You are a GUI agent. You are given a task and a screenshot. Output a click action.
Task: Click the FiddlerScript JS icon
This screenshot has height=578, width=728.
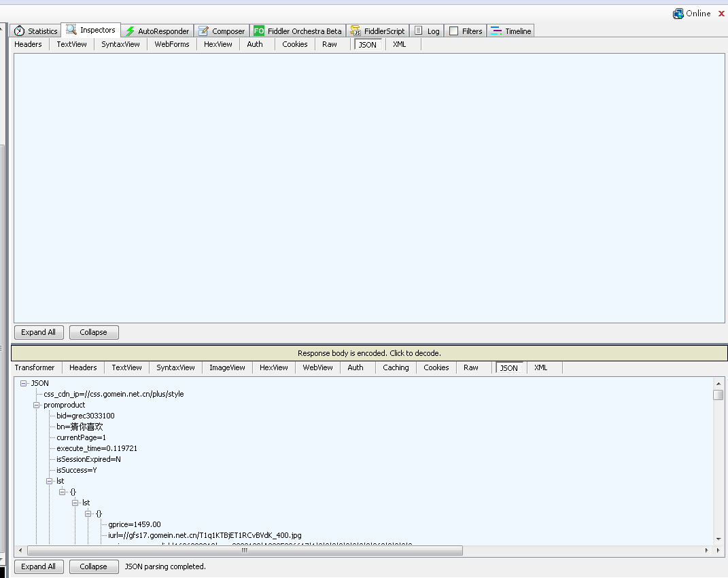356,31
